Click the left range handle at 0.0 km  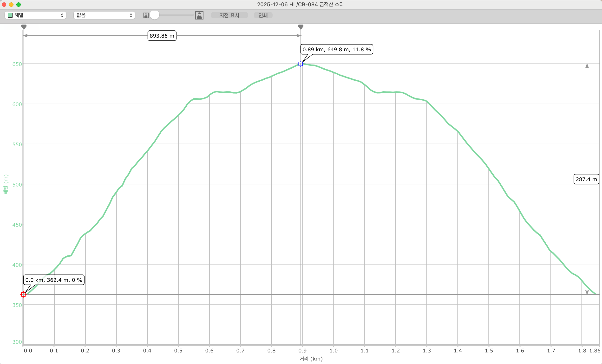coord(24,27)
